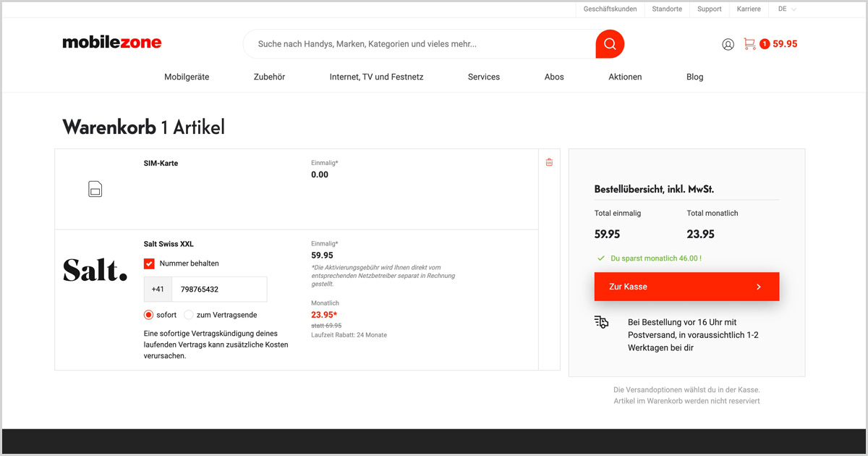Image resolution: width=868 pixels, height=456 pixels.
Task: Open the Geschäftskunden link
Action: pyautogui.click(x=610, y=9)
